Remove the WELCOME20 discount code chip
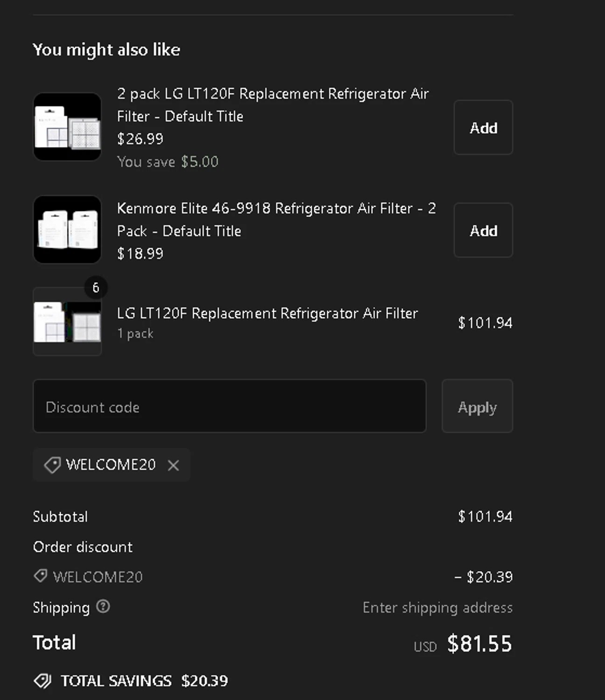Viewport: 605px width, 700px height. (173, 465)
